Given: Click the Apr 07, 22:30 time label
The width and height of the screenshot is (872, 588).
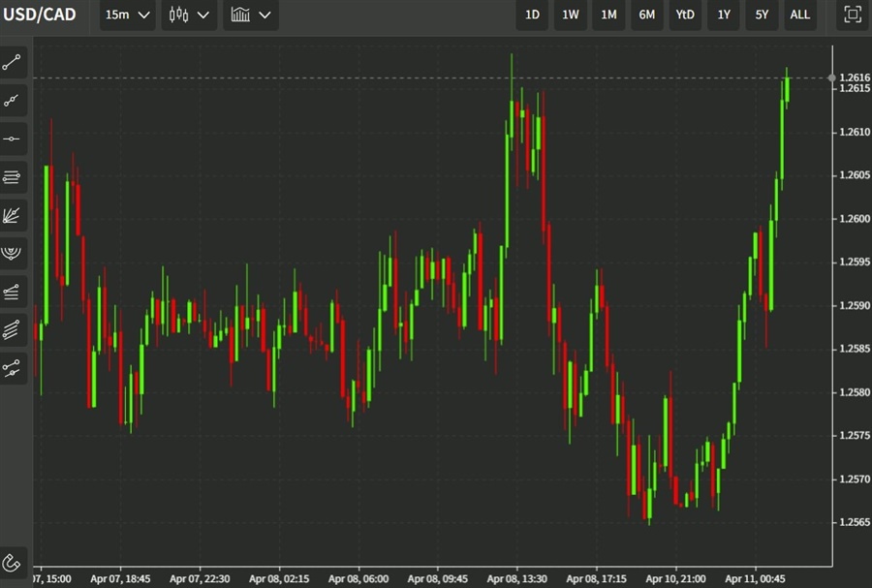Looking at the screenshot, I should (x=200, y=579).
